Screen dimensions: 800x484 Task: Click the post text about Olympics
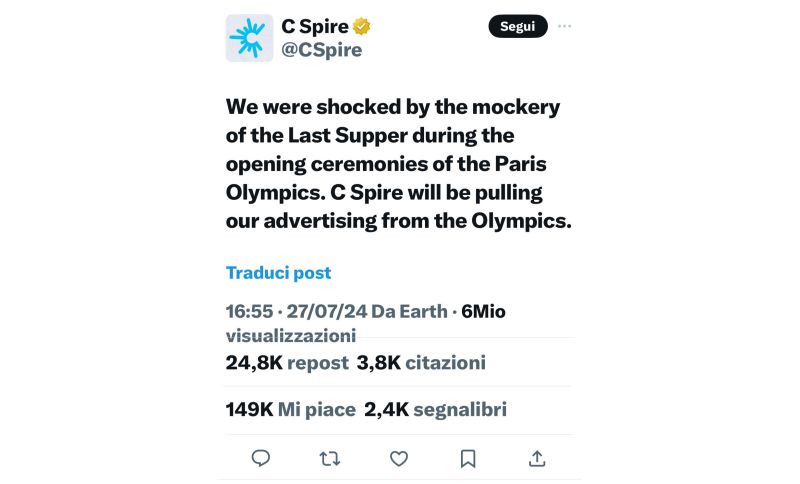tap(398, 164)
